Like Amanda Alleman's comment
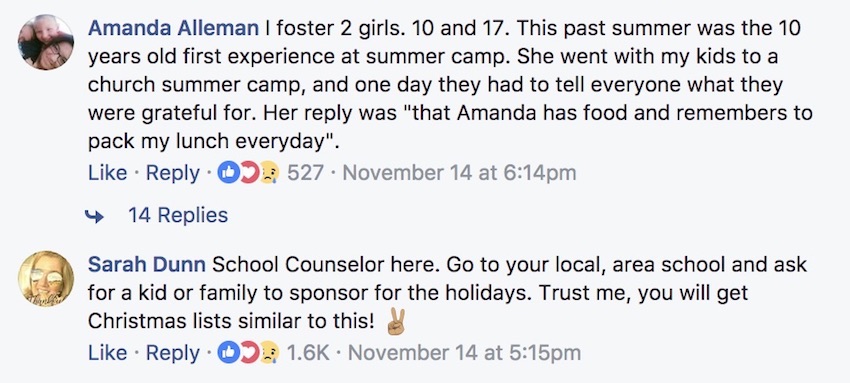The width and height of the screenshot is (850, 383). [x=107, y=173]
